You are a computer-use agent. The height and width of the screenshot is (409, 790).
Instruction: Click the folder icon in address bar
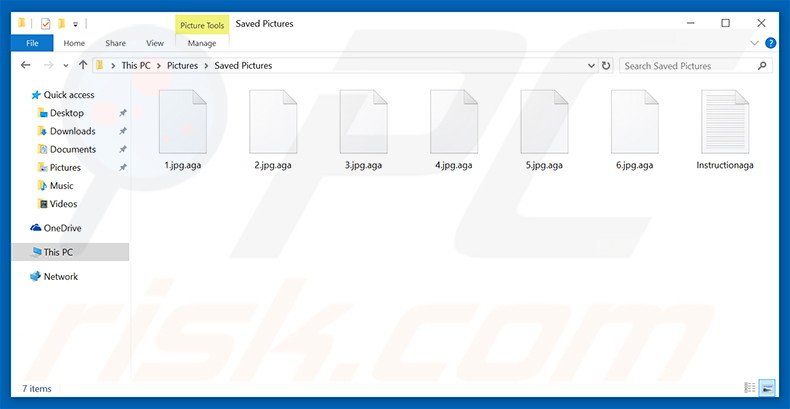[100, 65]
